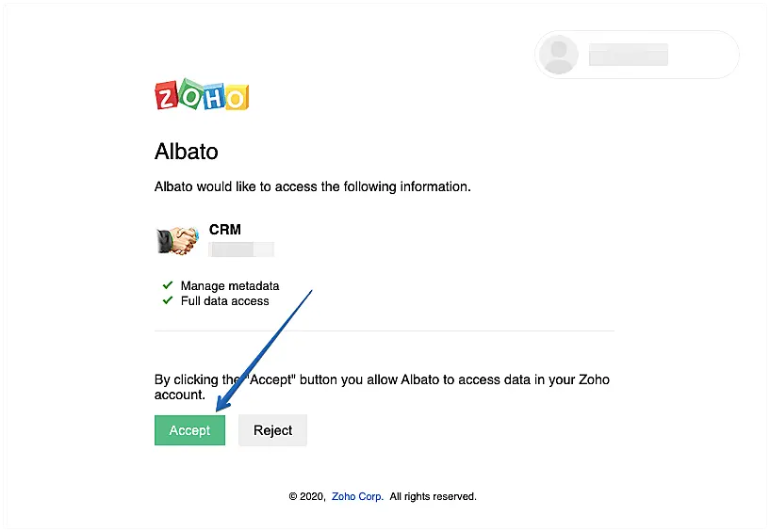
Task: Click the user avatar icon
Action: (559, 55)
